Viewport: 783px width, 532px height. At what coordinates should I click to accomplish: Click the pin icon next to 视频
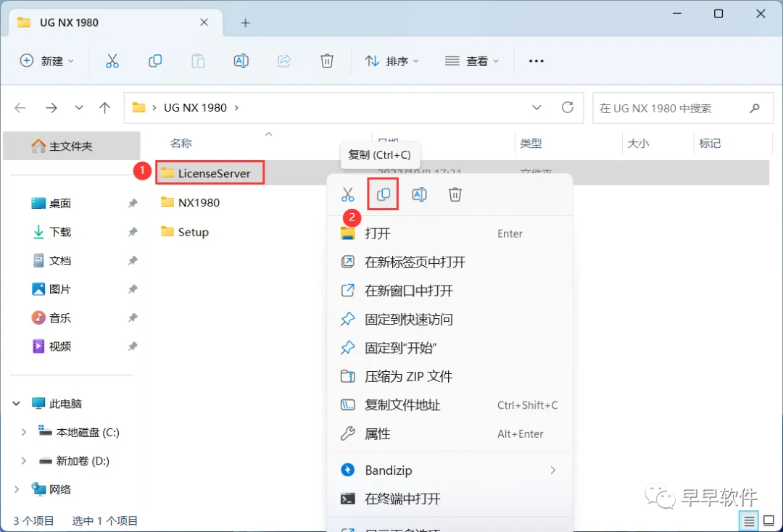[x=133, y=346]
